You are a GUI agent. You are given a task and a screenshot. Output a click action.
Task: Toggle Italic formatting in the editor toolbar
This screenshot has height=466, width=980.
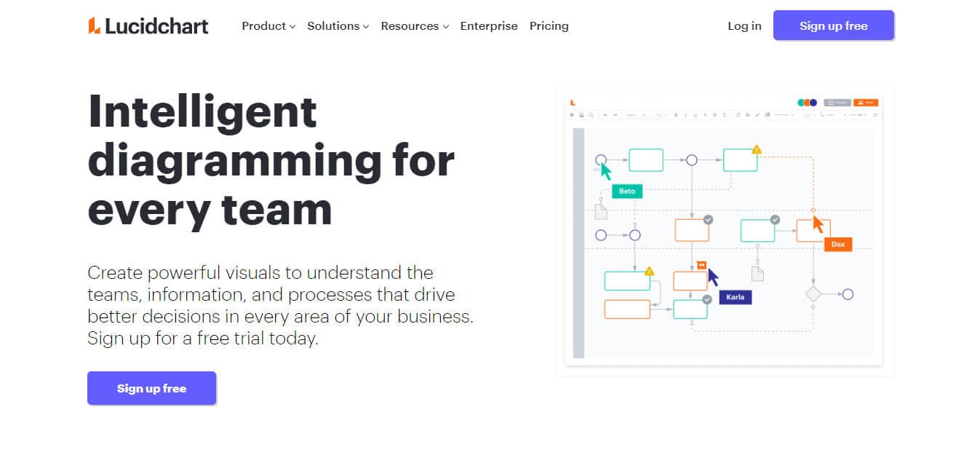tap(685, 114)
